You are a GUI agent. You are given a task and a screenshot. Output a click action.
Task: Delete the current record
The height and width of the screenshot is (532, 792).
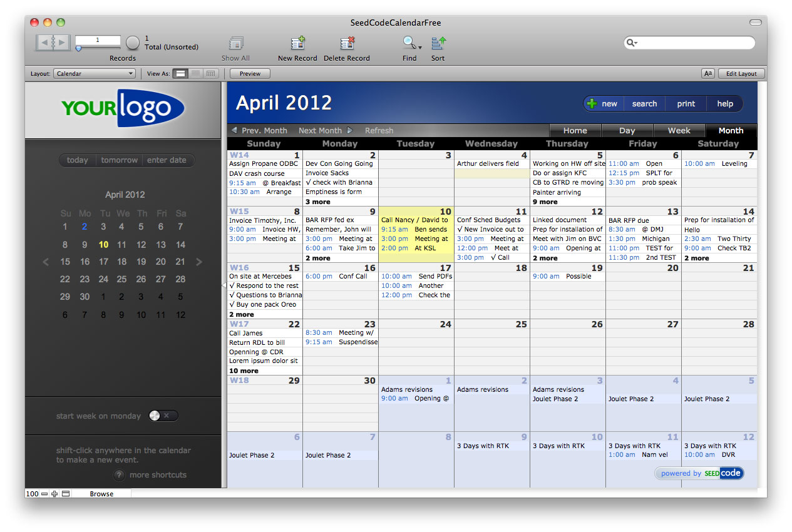point(346,45)
